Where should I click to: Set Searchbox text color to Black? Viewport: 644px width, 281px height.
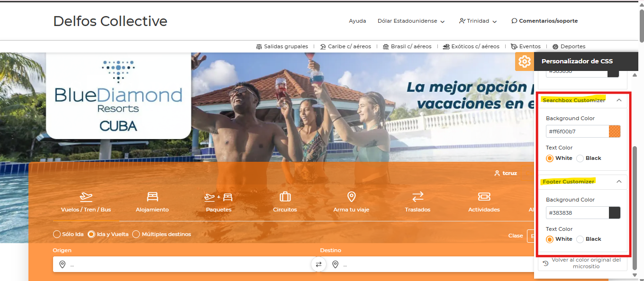point(580,158)
